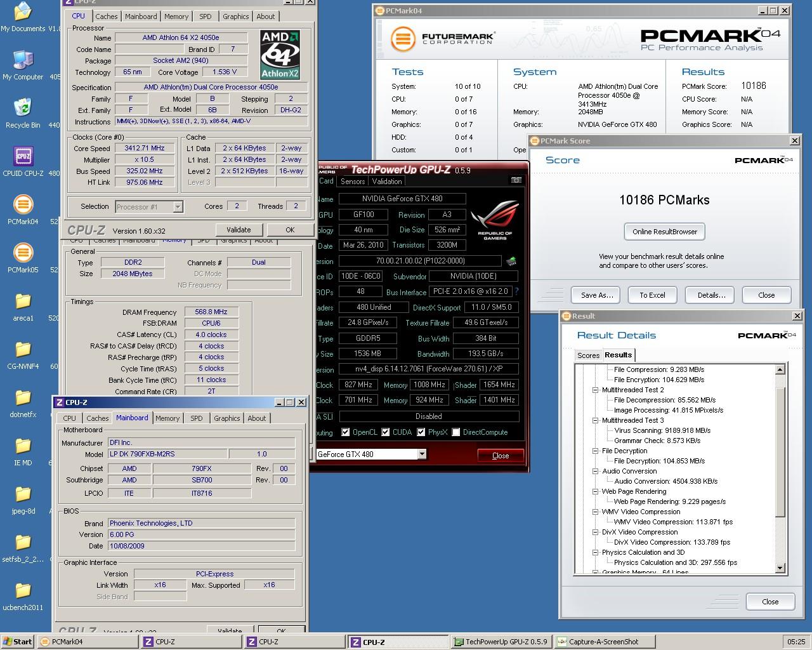Launch PCMark05 desktop shortcut
The height and width of the screenshot is (650, 812).
coord(23,258)
